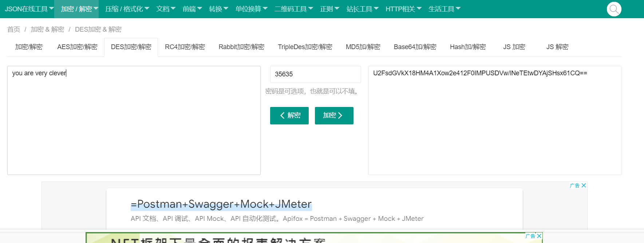This screenshot has height=243, width=644.
Task: Click the optional password hint text
Action: (x=313, y=91)
